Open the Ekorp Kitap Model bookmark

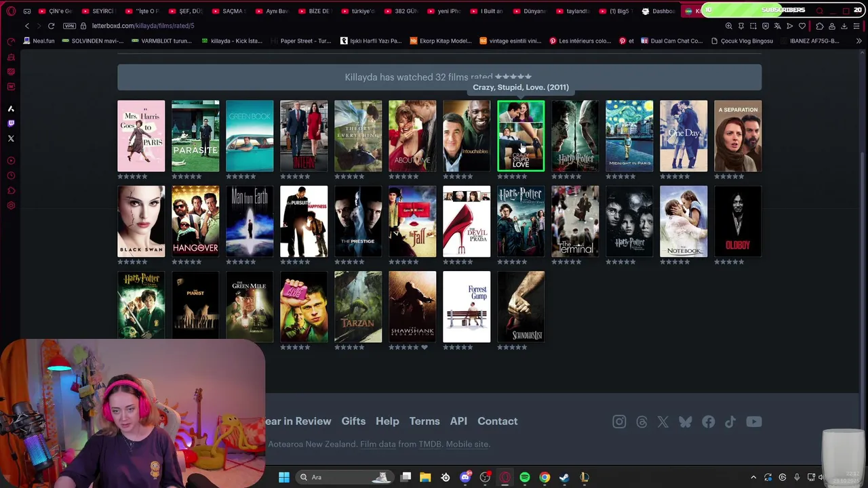coord(441,41)
